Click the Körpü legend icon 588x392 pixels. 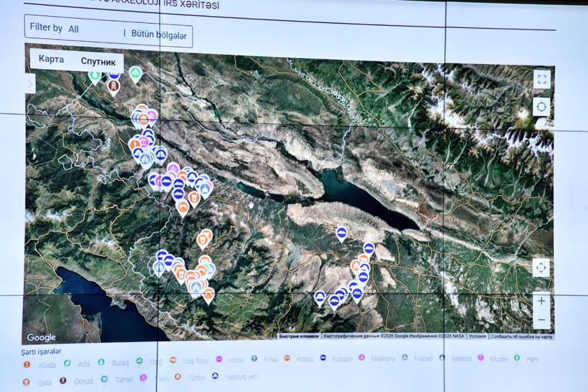[x=287, y=358]
